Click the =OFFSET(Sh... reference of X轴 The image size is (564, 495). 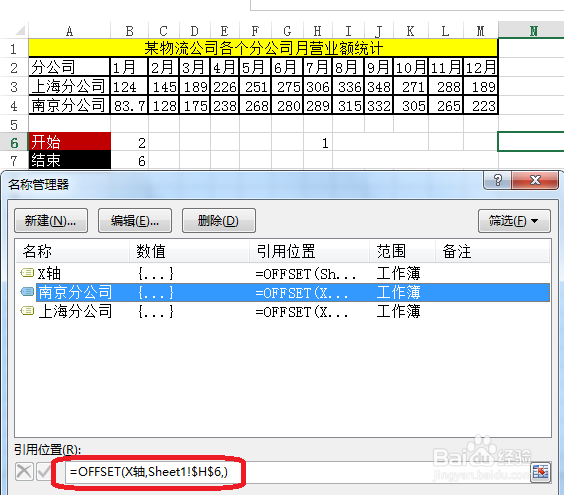tap(305, 274)
